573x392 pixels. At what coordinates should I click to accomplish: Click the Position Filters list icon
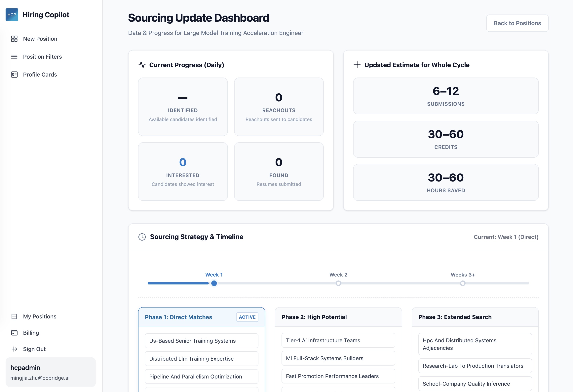click(14, 57)
